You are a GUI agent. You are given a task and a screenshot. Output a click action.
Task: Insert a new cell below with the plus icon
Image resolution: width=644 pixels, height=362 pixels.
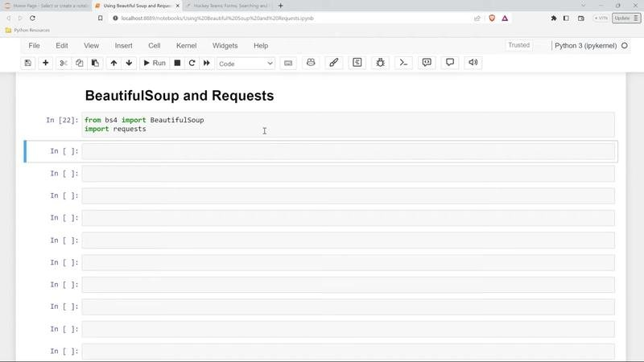tap(46, 63)
